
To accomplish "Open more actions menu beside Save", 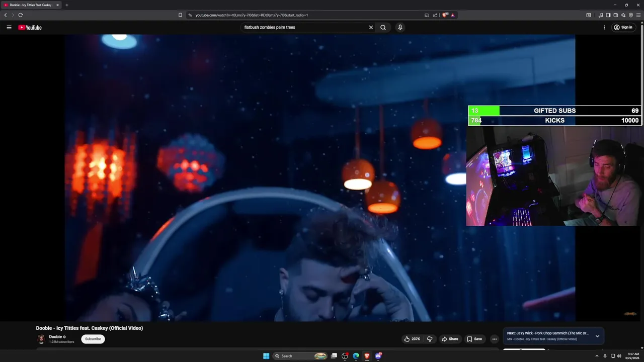I will [x=494, y=339].
